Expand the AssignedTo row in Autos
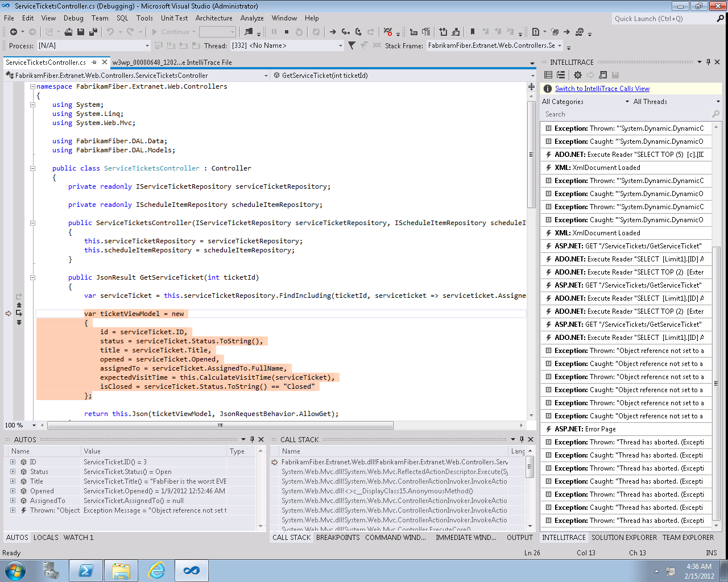This screenshot has height=582, width=728. click(x=13, y=501)
